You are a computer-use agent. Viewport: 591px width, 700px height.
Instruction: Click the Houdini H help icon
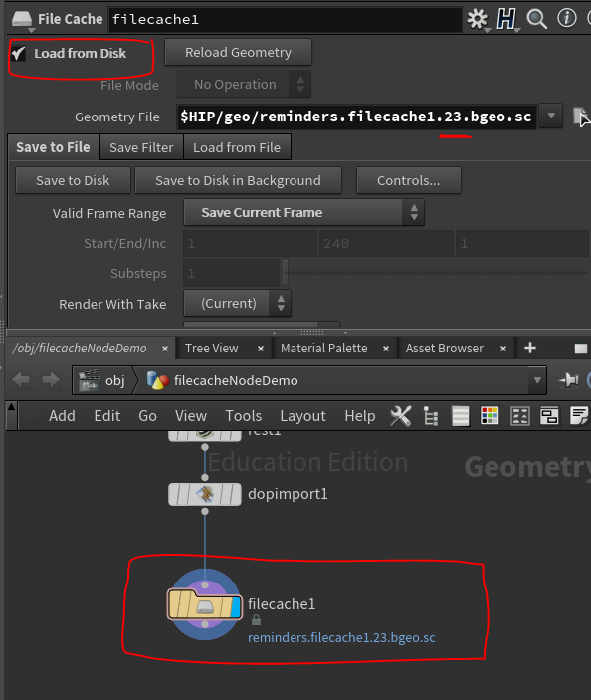506,19
